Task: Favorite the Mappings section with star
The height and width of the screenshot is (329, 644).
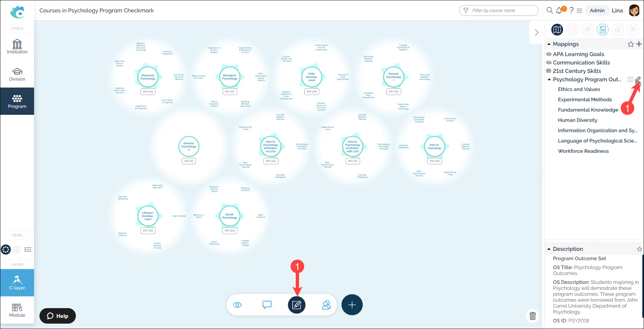Action: coord(631,44)
